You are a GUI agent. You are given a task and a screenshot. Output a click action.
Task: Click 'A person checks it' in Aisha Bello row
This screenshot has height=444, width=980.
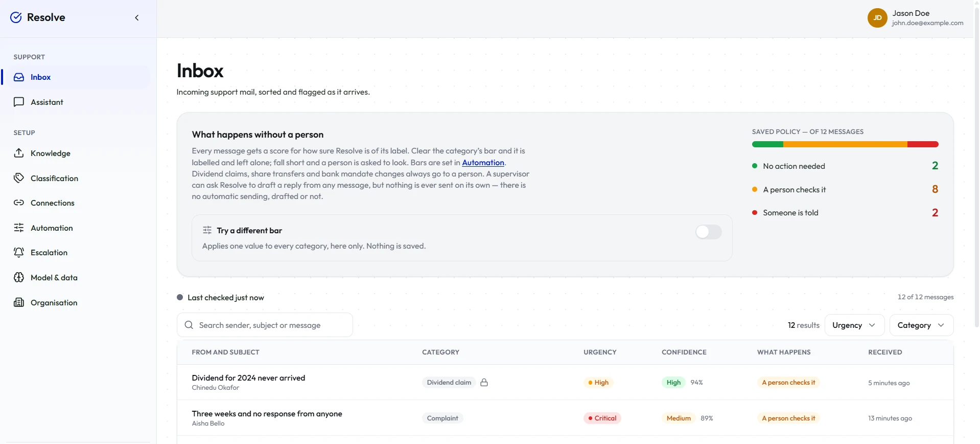coord(788,418)
